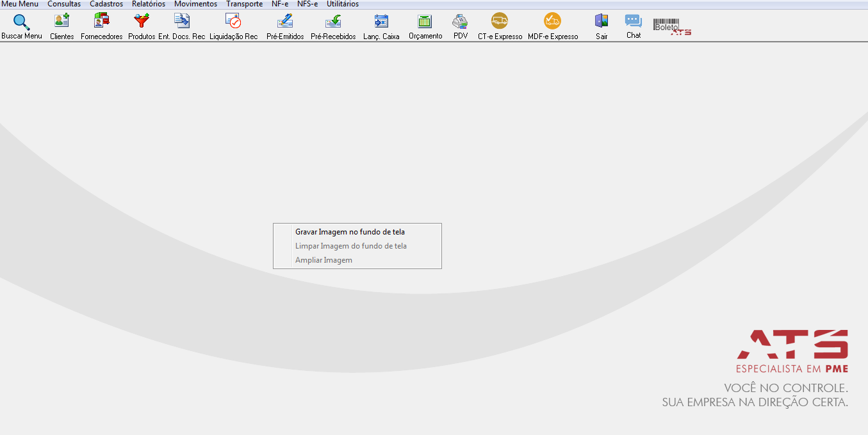Open the Relatórios menu
The width and height of the screenshot is (868, 435).
(149, 4)
